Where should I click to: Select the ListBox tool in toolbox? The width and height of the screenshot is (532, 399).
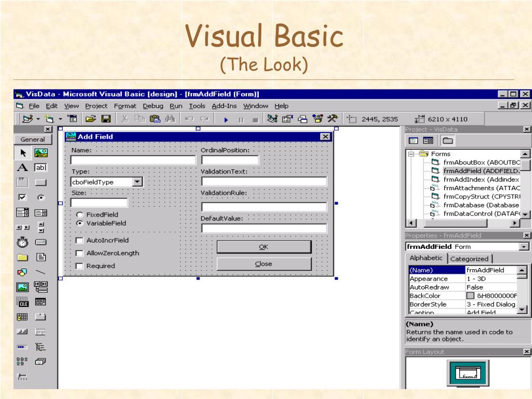click(41, 212)
